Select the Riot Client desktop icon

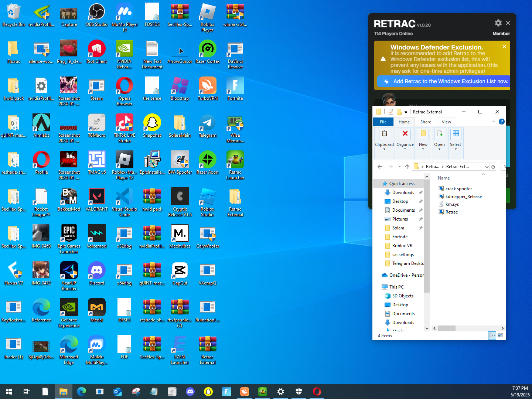(x=97, y=52)
